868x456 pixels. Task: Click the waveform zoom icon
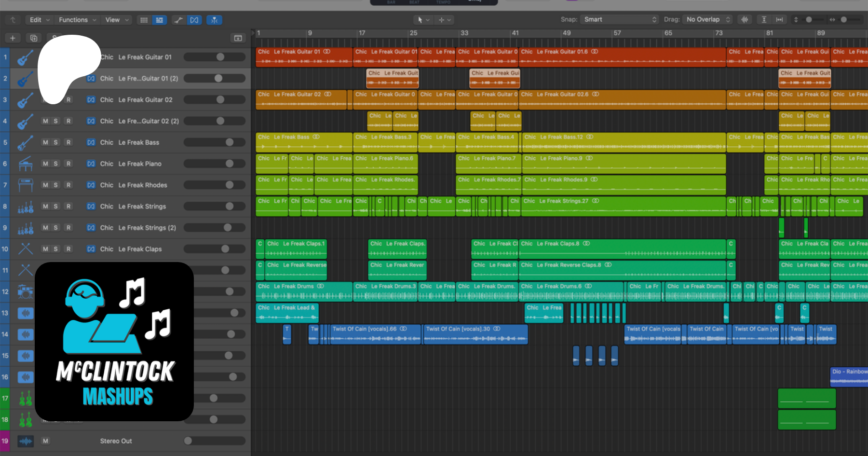745,20
